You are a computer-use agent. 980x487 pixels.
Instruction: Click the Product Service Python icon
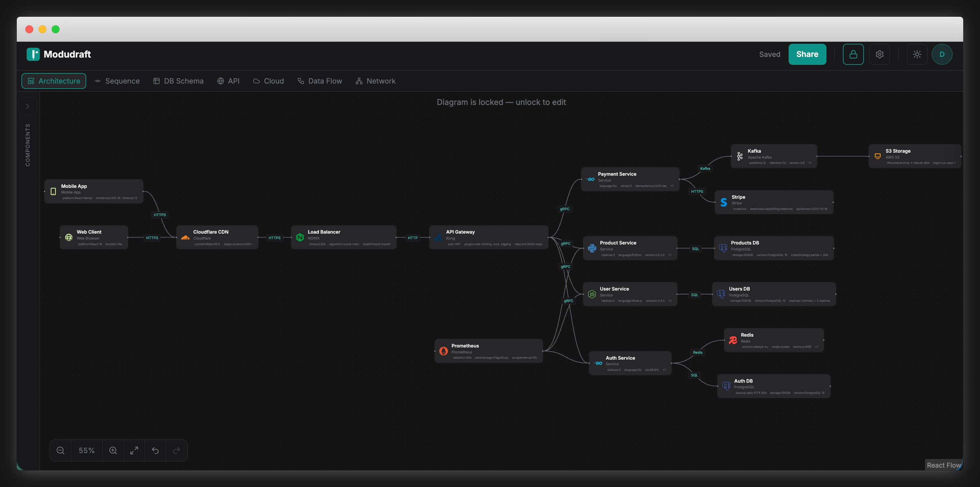(x=592, y=248)
